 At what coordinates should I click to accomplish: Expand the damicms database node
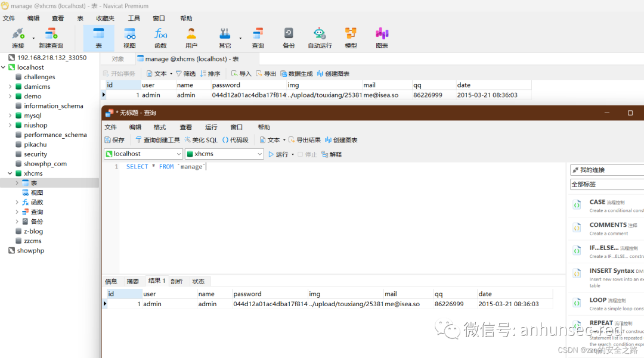click(10, 86)
